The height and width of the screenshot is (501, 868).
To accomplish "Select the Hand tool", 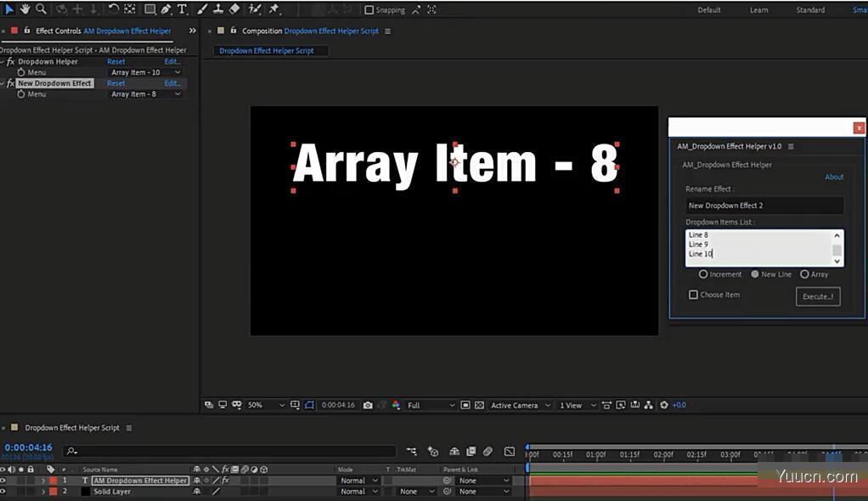I will coord(25,8).
